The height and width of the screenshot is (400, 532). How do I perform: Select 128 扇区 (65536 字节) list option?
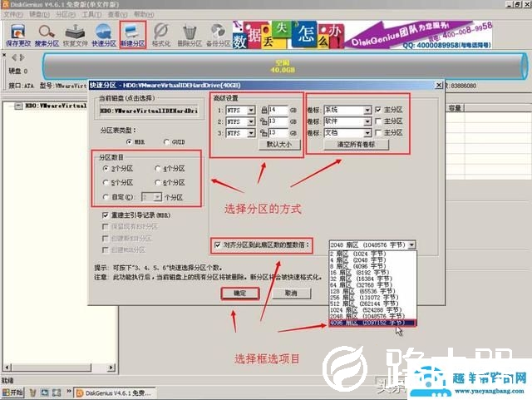click(372, 291)
